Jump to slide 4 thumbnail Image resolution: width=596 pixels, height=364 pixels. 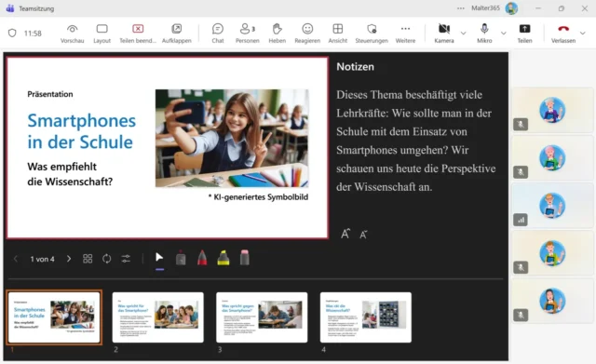(x=366, y=317)
